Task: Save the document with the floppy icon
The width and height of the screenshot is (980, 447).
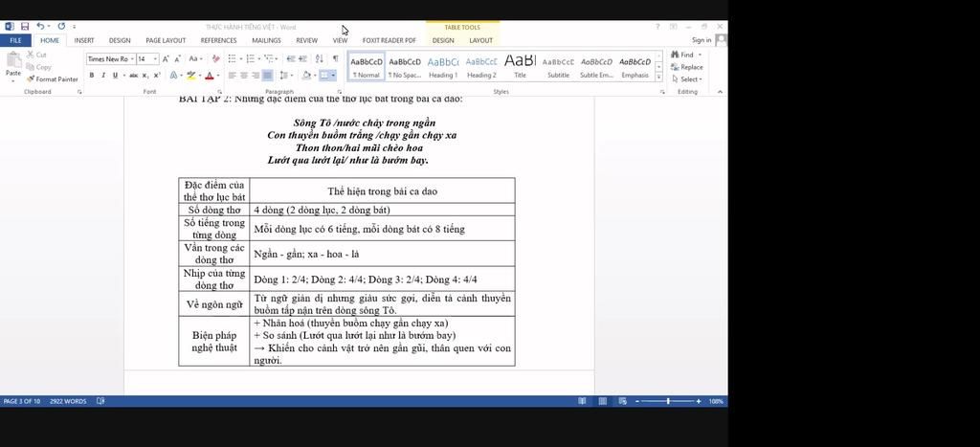Action: point(25,26)
